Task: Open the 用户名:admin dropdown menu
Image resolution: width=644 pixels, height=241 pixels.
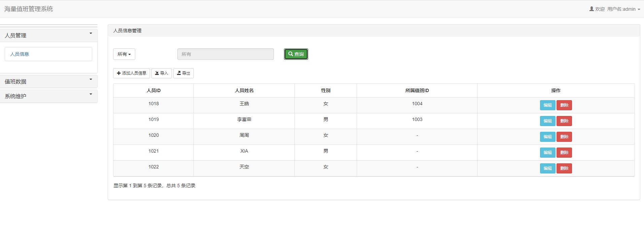Action: [623, 9]
